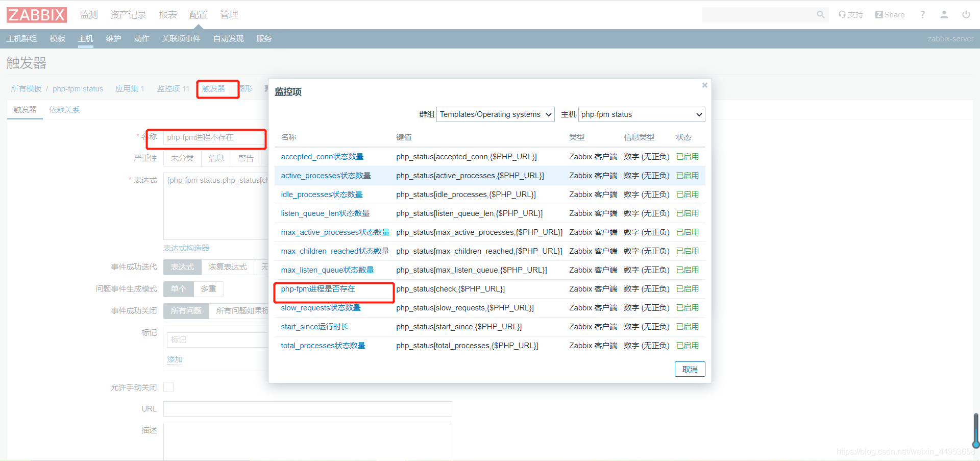Select accepted_conn状态数量 item
This screenshot has height=461, width=980.
[x=322, y=157]
